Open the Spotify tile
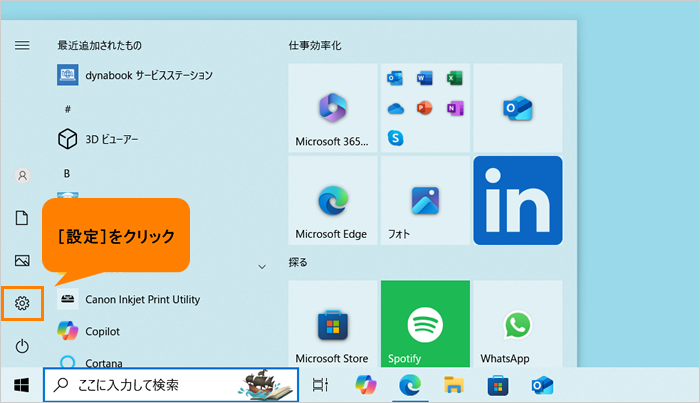The width and height of the screenshot is (700, 403). click(425, 324)
